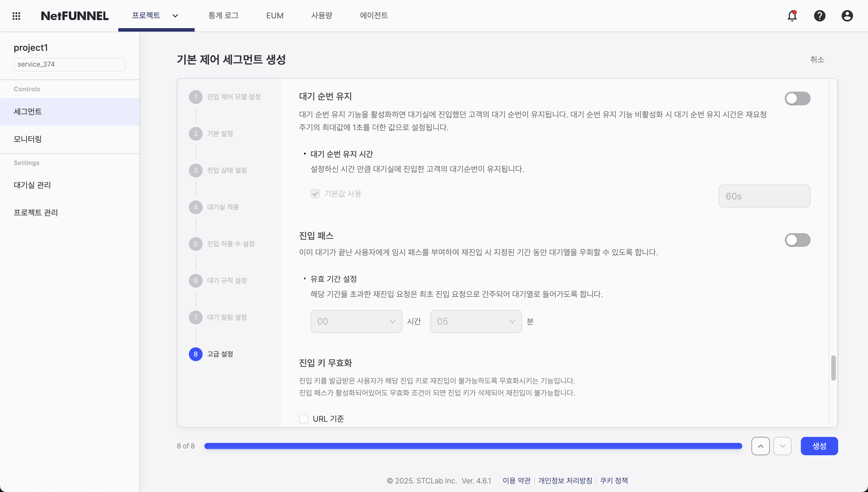Check the URL 기준 checkbox

point(304,419)
